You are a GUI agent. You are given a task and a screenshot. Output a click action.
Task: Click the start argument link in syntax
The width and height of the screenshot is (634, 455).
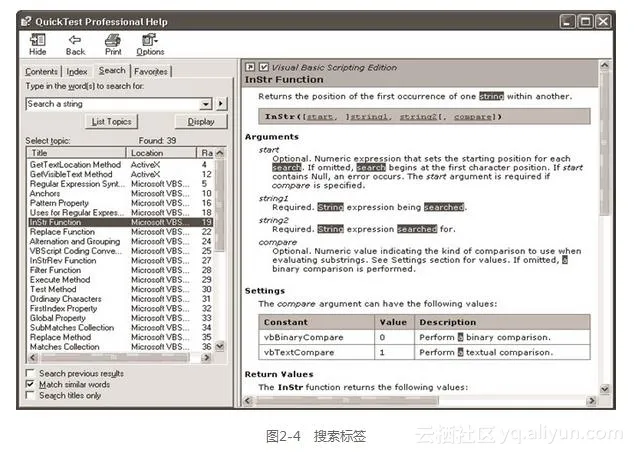tap(320, 117)
